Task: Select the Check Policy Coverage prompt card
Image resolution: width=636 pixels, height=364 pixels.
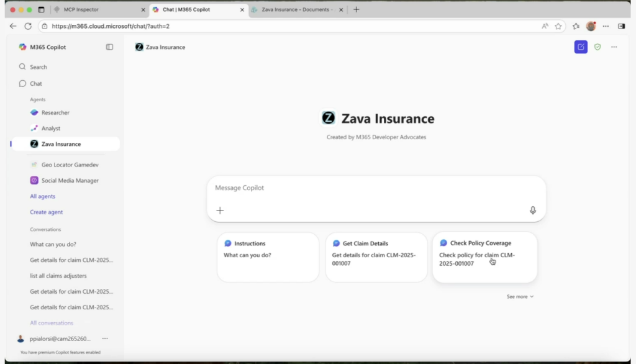Action: [x=484, y=257]
